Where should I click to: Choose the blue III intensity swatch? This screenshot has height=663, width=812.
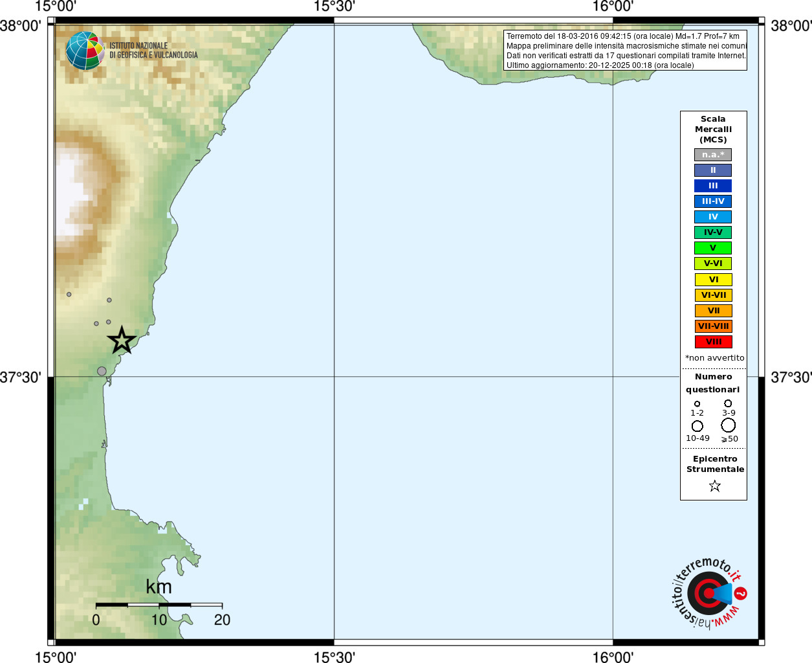point(713,186)
